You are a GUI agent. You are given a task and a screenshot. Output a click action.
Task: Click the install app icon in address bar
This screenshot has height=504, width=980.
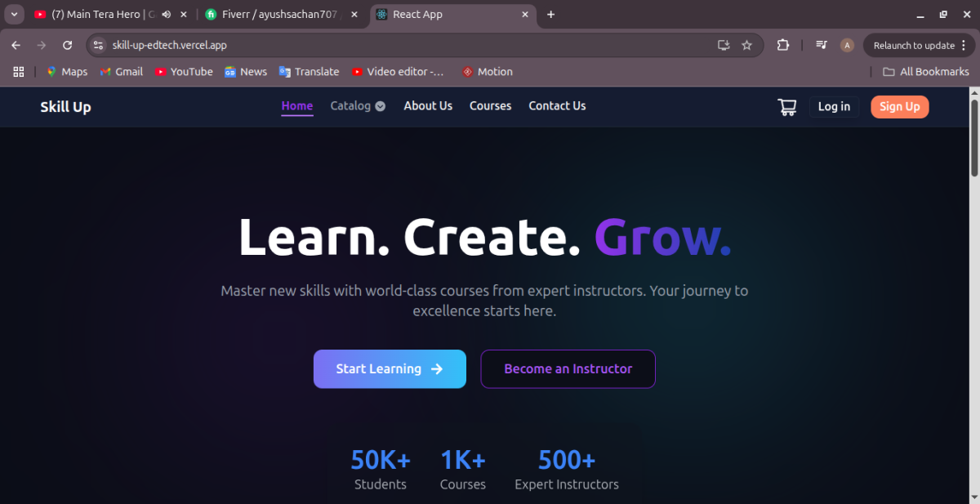[723, 46]
